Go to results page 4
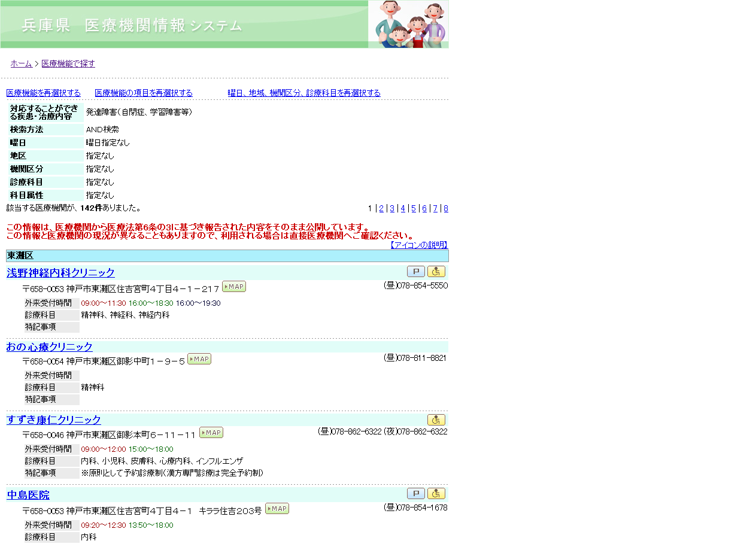 (403, 208)
